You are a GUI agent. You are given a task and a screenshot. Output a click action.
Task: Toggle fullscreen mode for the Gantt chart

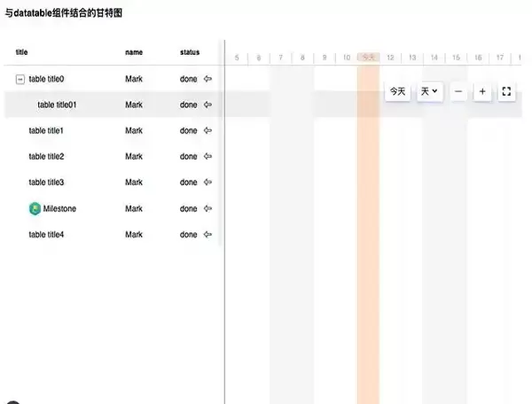pos(506,91)
